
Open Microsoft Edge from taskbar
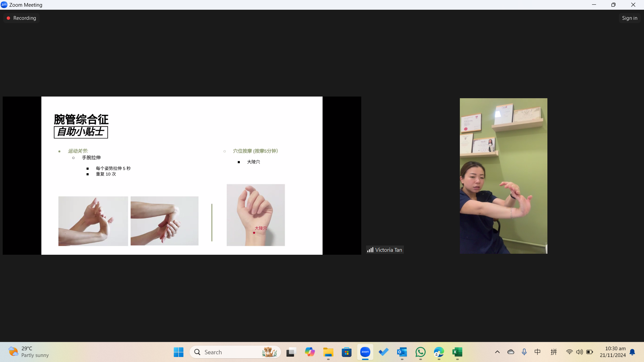pos(439,352)
